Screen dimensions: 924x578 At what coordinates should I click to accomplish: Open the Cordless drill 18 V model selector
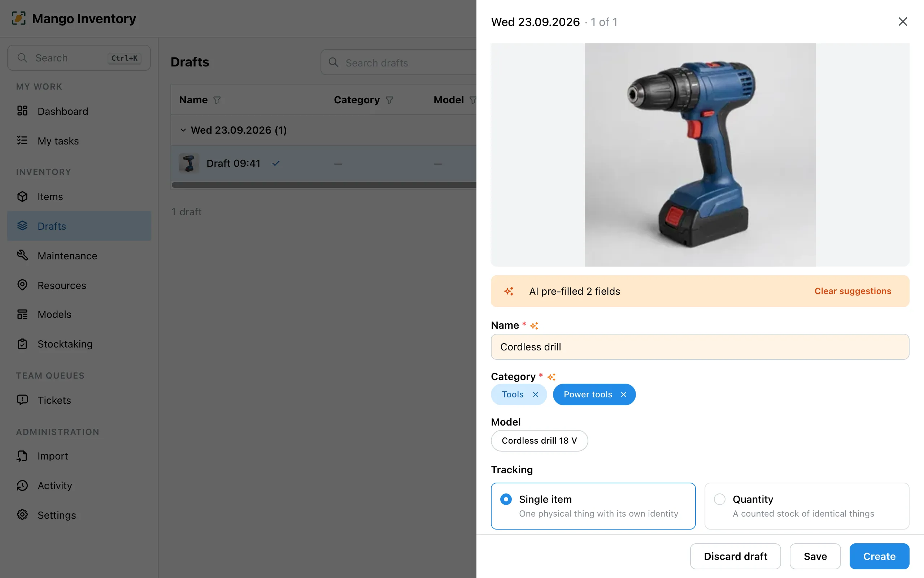click(539, 440)
